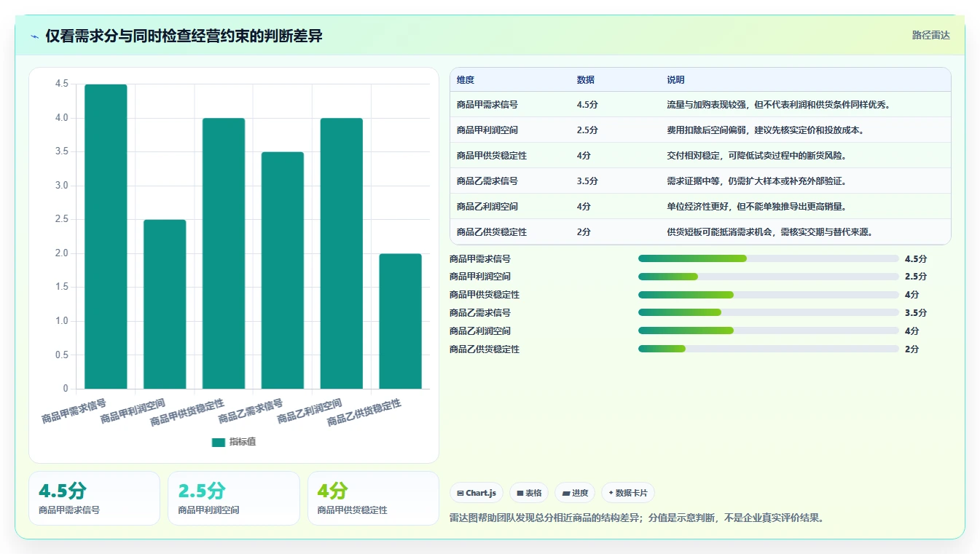Image resolution: width=980 pixels, height=554 pixels.
Task: Open the 4.5分 商品甲需求信号 data card
Action: [x=94, y=499]
